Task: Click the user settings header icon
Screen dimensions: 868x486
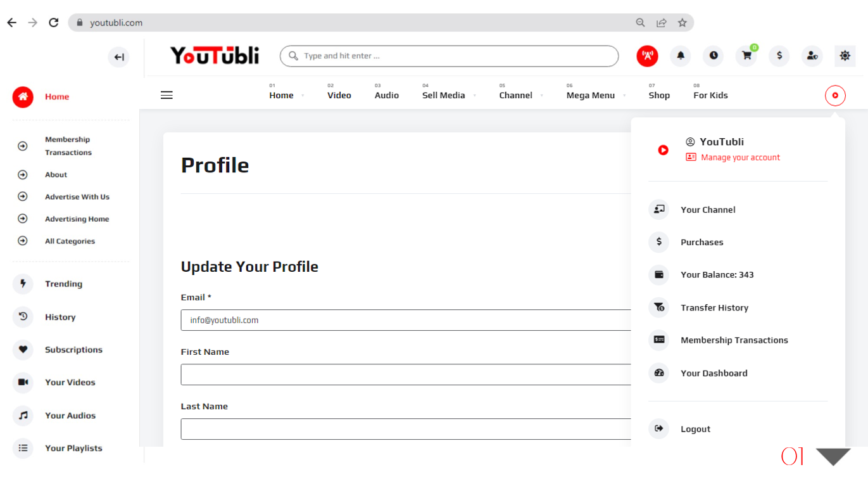Action: tap(812, 56)
